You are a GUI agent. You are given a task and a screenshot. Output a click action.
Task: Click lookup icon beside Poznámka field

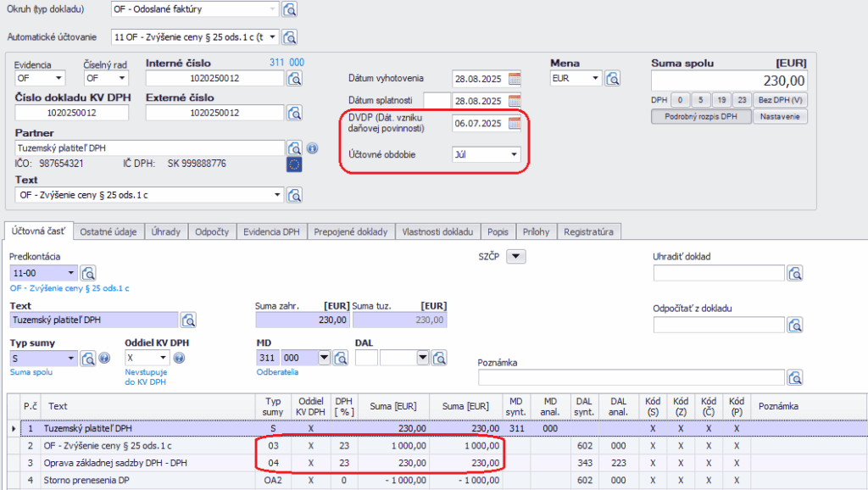[x=795, y=377]
